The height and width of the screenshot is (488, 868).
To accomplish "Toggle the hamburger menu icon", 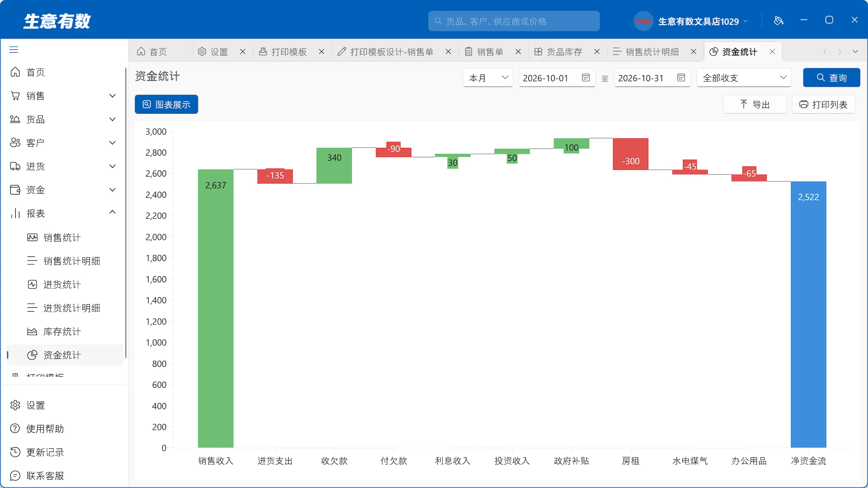I will pos(14,50).
